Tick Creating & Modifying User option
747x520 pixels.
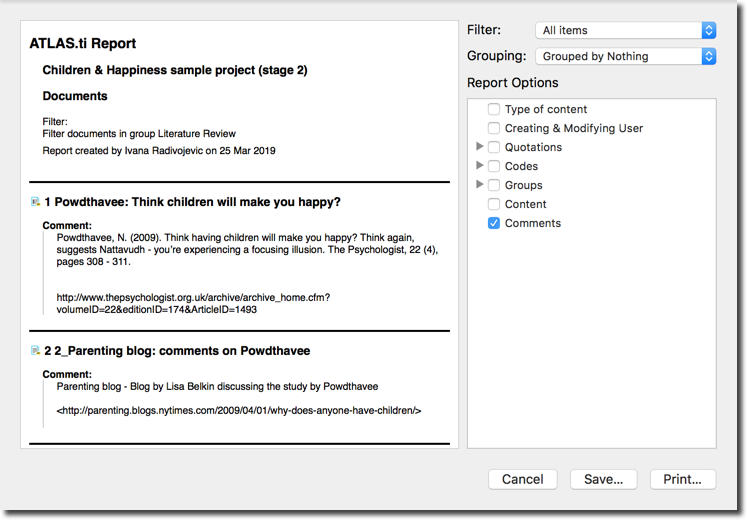pyautogui.click(x=494, y=129)
